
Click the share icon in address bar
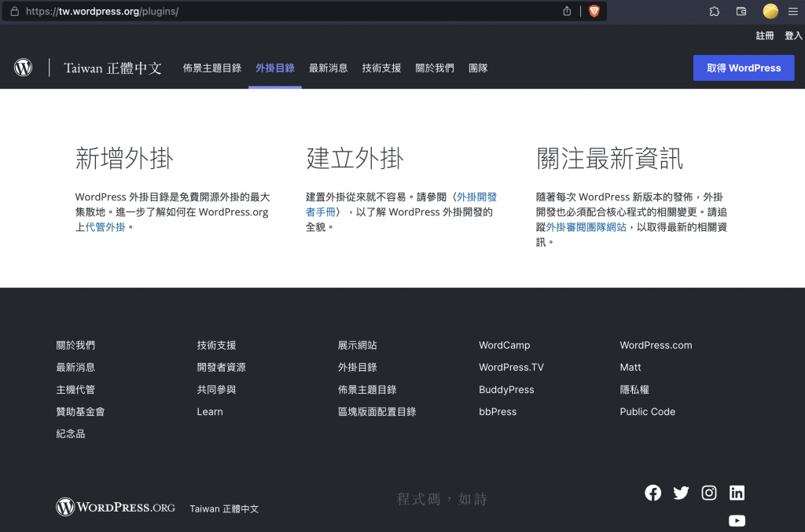tap(567, 11)
